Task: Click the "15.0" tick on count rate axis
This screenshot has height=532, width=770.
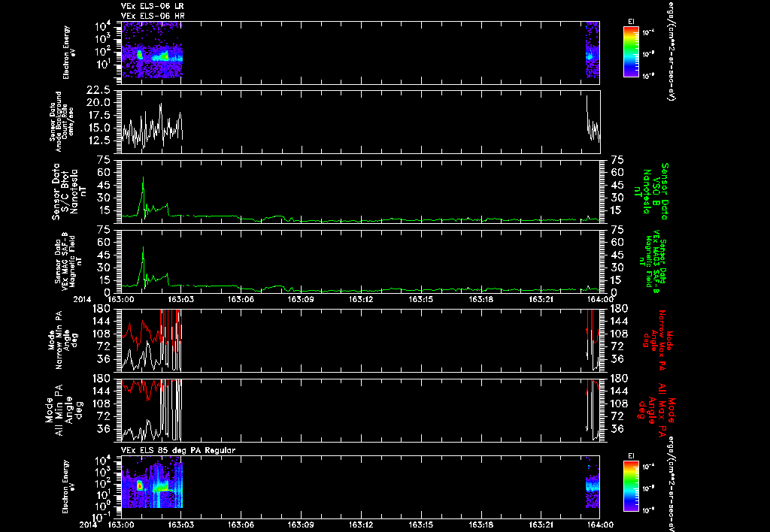Action: (x=100, y=128)
